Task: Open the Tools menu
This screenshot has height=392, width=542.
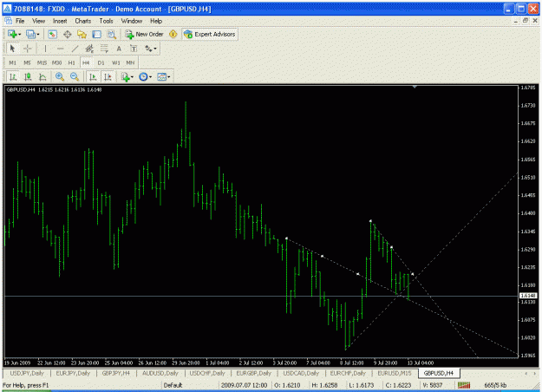Action: point(106,21)
